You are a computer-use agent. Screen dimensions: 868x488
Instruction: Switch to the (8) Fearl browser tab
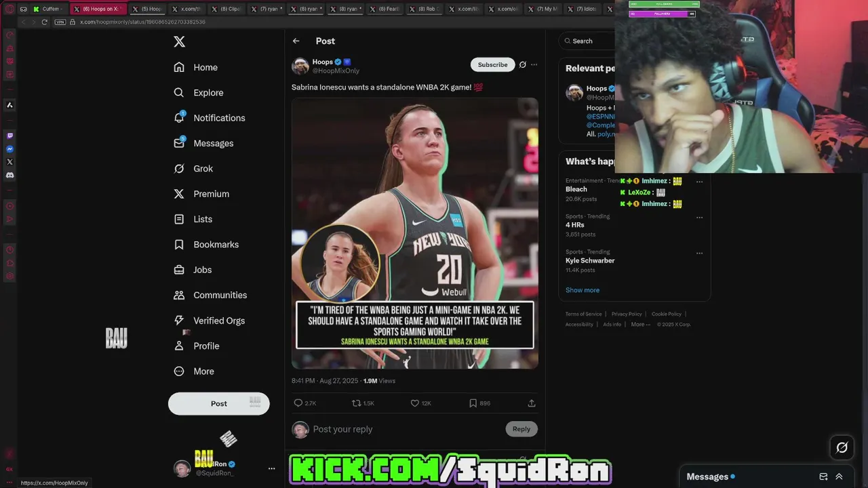click(x=384, y=9)
